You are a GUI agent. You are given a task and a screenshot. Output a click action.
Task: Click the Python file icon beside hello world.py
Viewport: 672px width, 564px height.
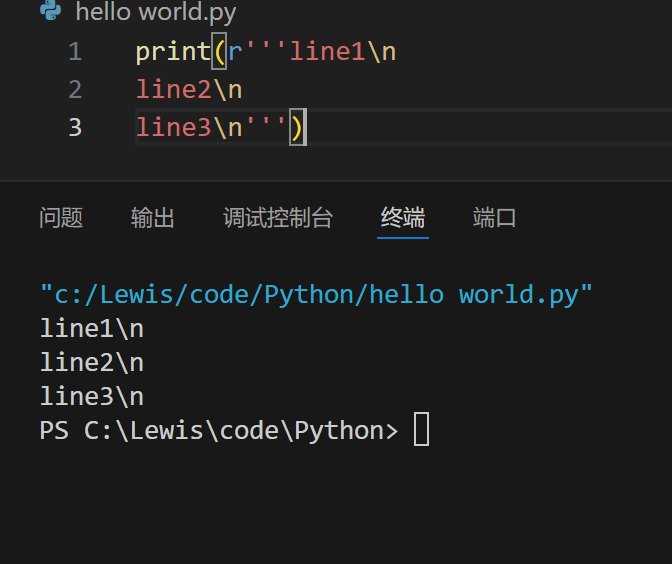51,10
